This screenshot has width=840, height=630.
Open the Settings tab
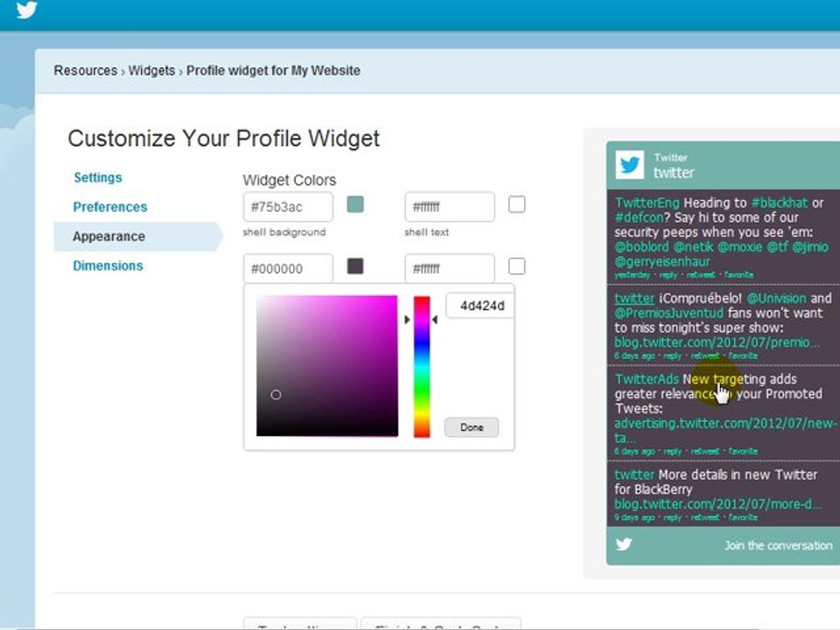pyautogui.click(x=98, y=178)
